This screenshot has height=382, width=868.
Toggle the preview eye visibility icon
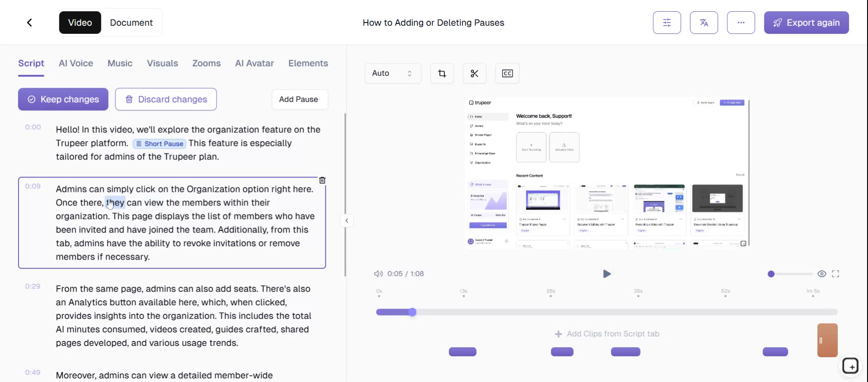(822, 274)
